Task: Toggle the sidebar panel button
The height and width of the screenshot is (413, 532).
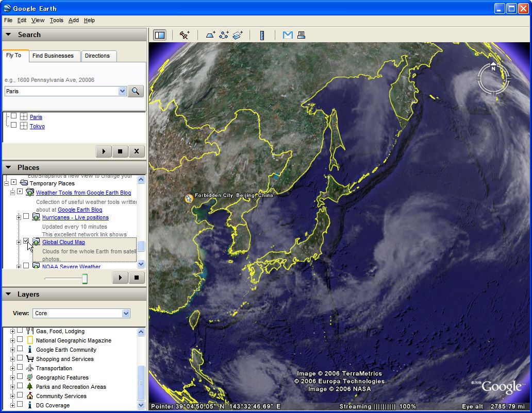Action: (160, 35)
